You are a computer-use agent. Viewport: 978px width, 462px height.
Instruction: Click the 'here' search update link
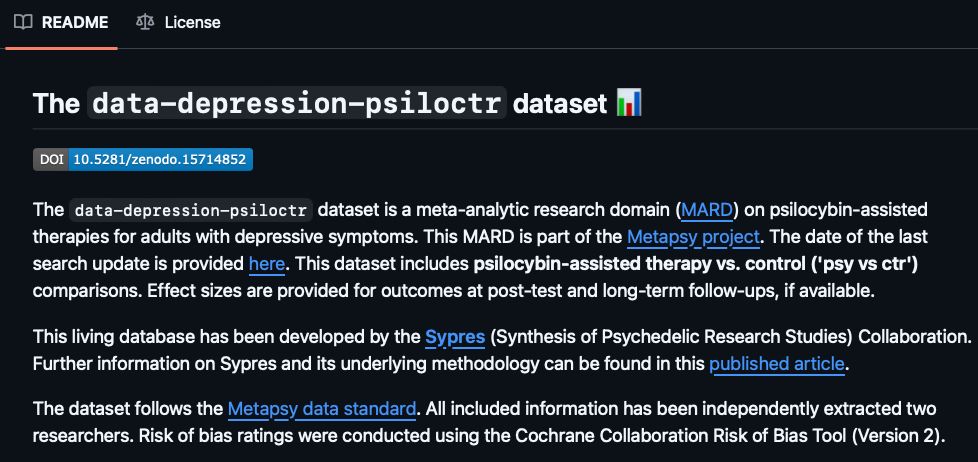click(267, 264)
